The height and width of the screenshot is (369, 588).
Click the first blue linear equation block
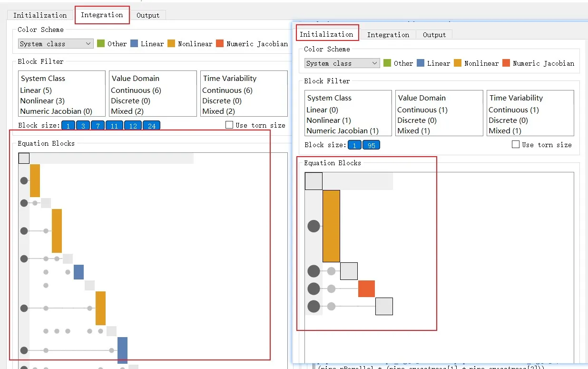tap(78, 272)
